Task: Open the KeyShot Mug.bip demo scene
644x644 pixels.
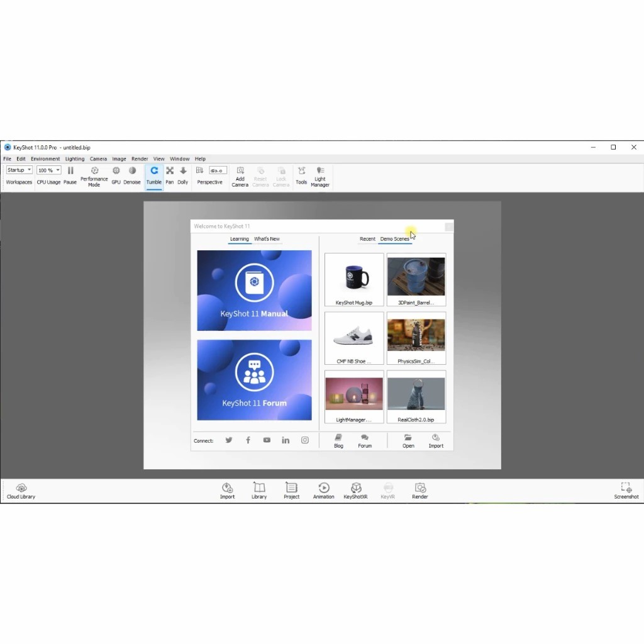Action: coord(354,280)
